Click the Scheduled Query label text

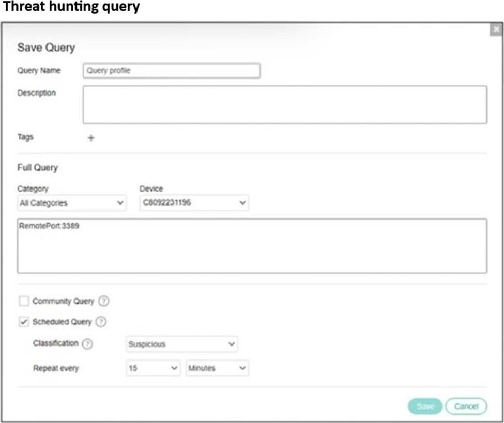(x=62, y=322)
